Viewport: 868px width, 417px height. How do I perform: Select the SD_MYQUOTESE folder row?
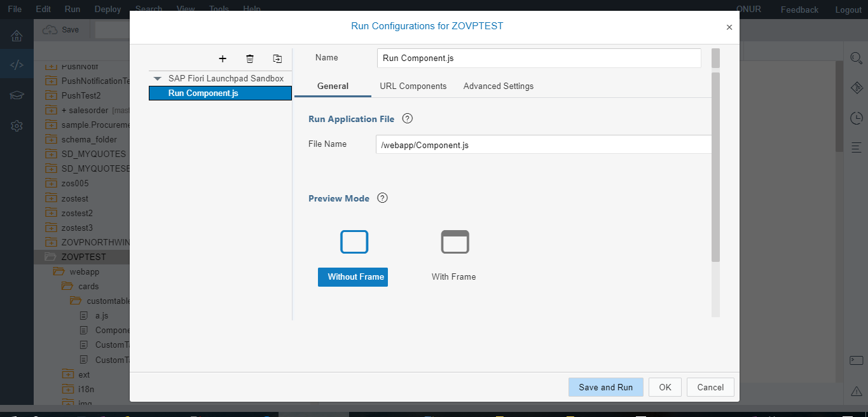coord(82,168)
